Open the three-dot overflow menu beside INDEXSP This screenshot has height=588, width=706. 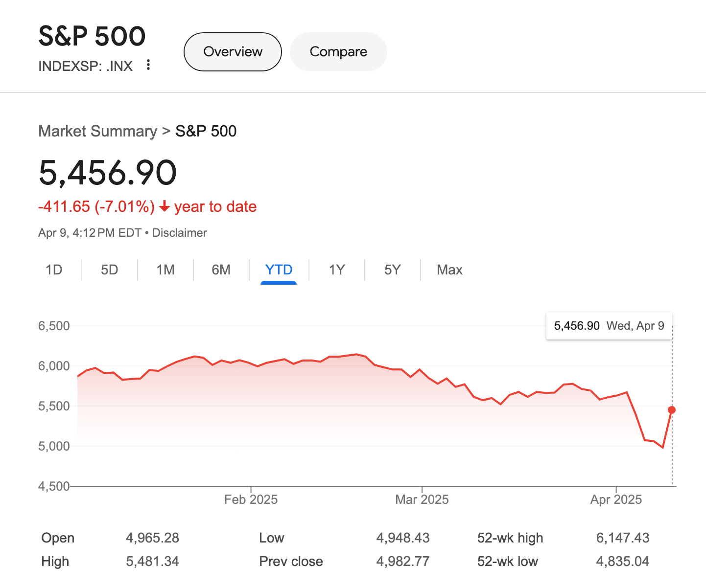(x=148, y=65)
